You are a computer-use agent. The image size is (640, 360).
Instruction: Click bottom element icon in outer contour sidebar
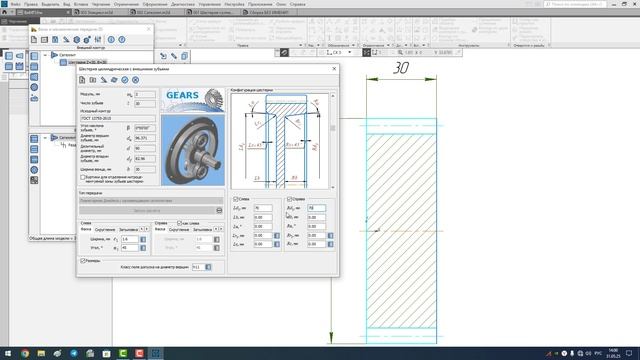pyautogui.click(x=34, y=98)
